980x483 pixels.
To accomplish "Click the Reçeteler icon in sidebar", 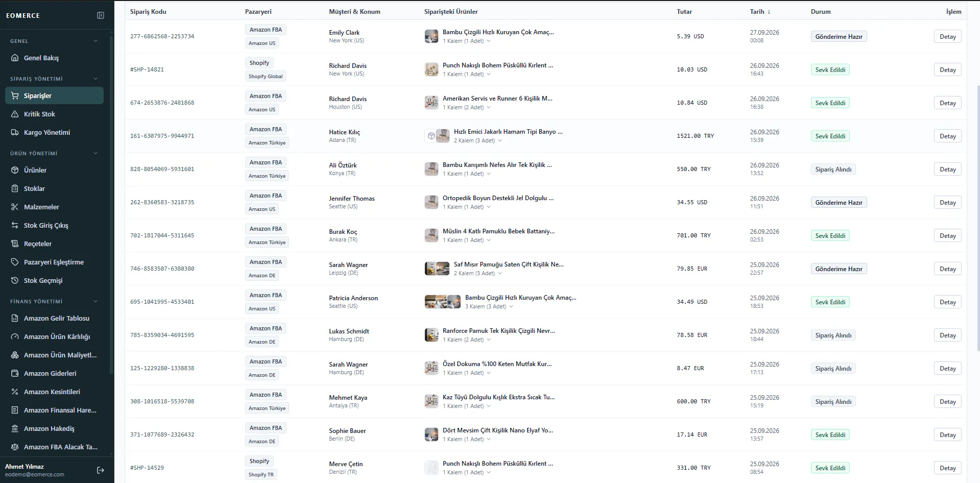I will pyautogui.click(x=15, y=244).
